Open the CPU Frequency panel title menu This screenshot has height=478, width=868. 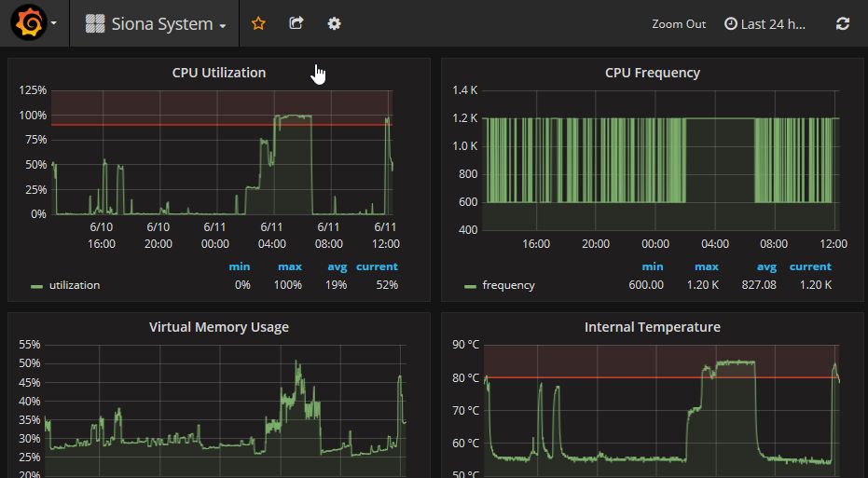pos(652,73)
